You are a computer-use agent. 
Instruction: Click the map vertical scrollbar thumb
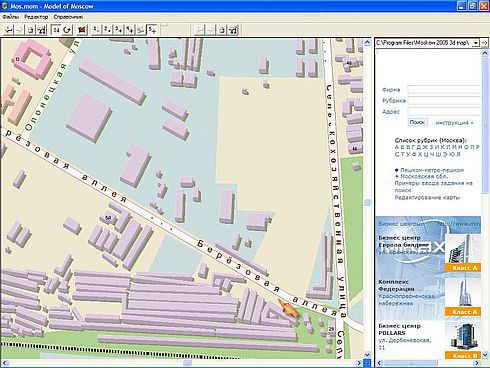[367, 202]
